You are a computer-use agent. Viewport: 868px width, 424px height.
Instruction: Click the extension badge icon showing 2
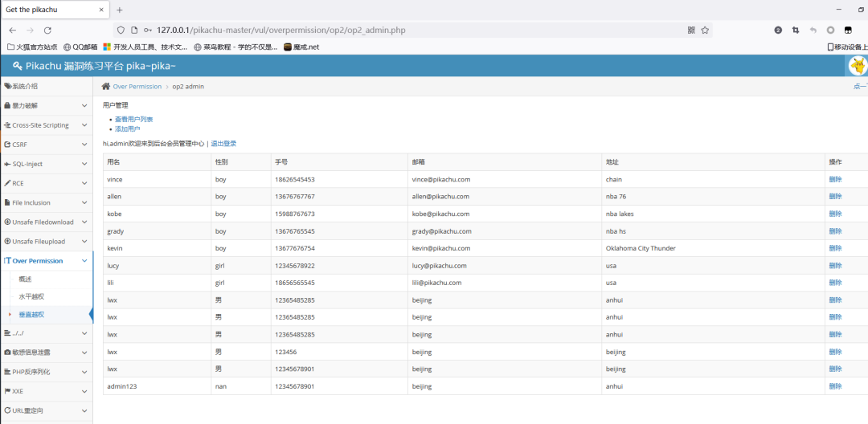(x=778, y=31)
